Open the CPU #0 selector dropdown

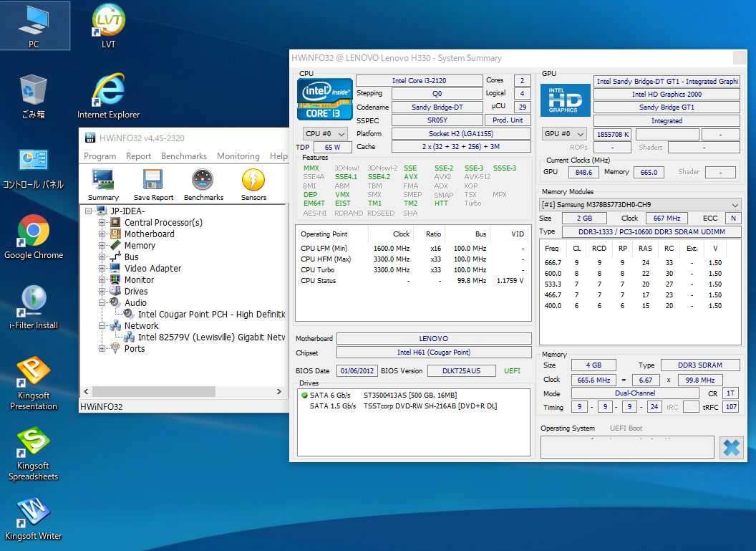pyautogui.click(x=325, y=134)
